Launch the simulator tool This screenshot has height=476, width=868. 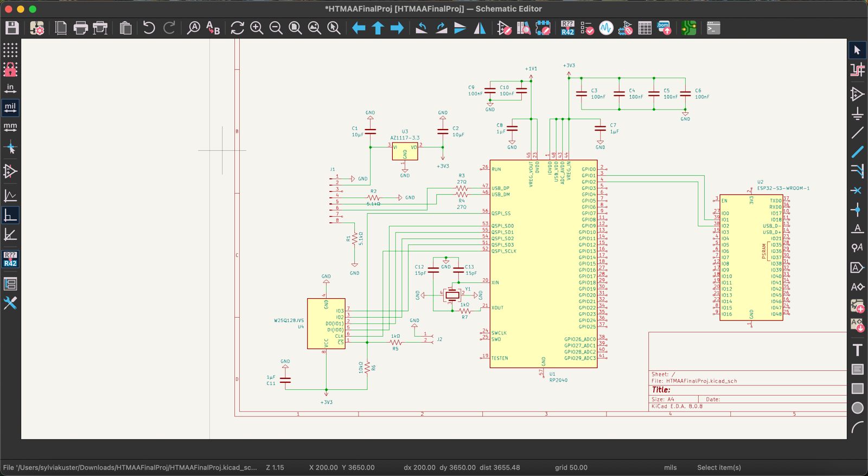(606, 28)
